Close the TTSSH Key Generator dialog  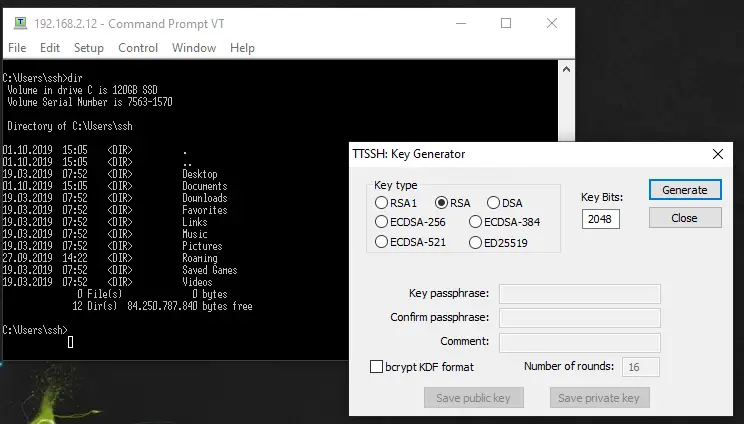718,154
